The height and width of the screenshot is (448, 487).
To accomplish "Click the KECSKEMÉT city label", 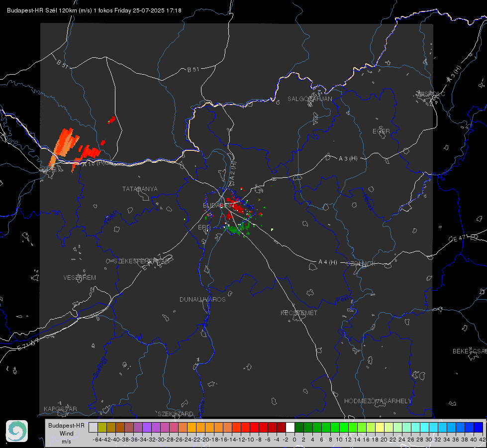I will pyautogui.click(x=299, y=313).
